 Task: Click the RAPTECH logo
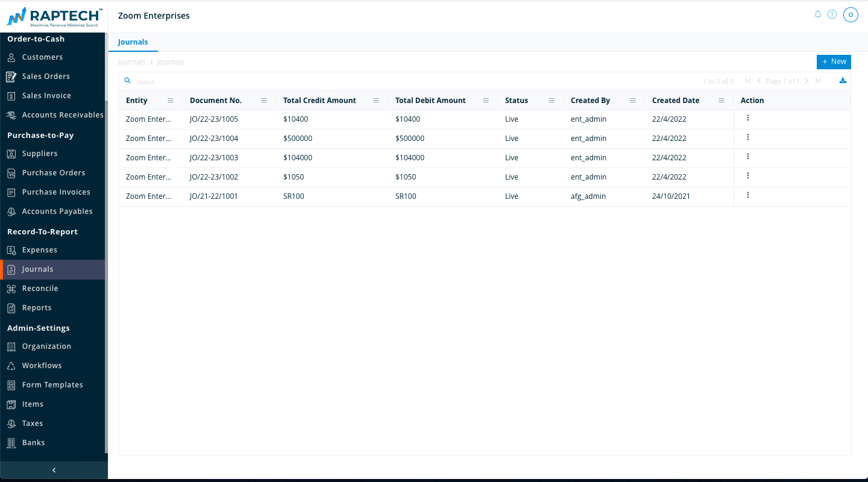[x=54, y=16]
